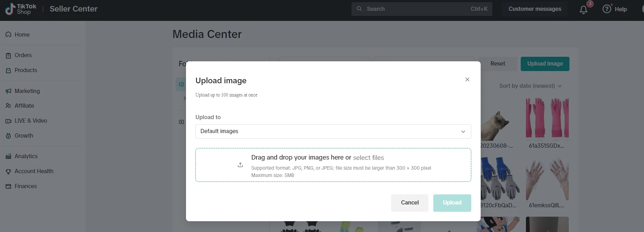Select Affiliate in the sidebar
Viewport: 644px width, 232px height.
coord(24,106)
